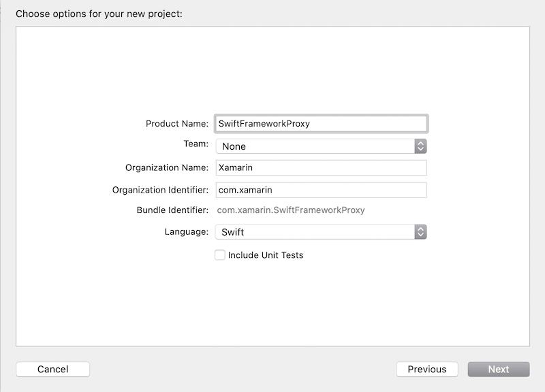Place cursor in the com.xamarin identifier field
Viewport: 545px width, 392px height.
pos(320,190)
